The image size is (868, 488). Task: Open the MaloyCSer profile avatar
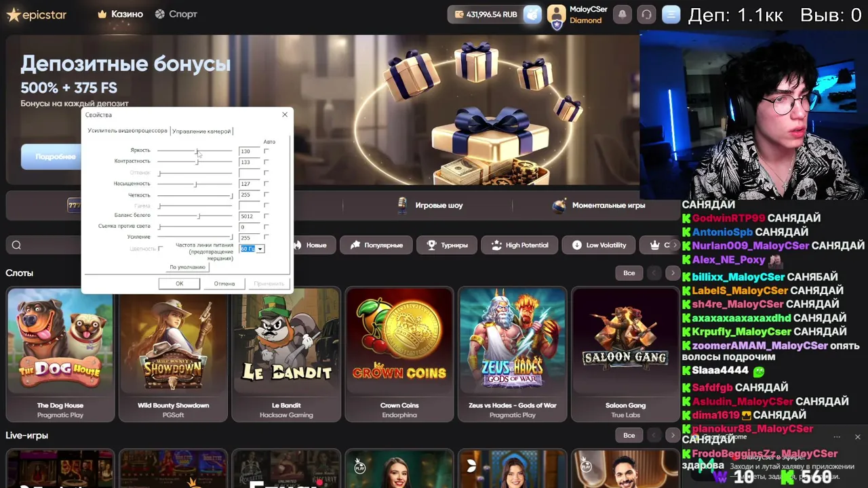(557, 14)
